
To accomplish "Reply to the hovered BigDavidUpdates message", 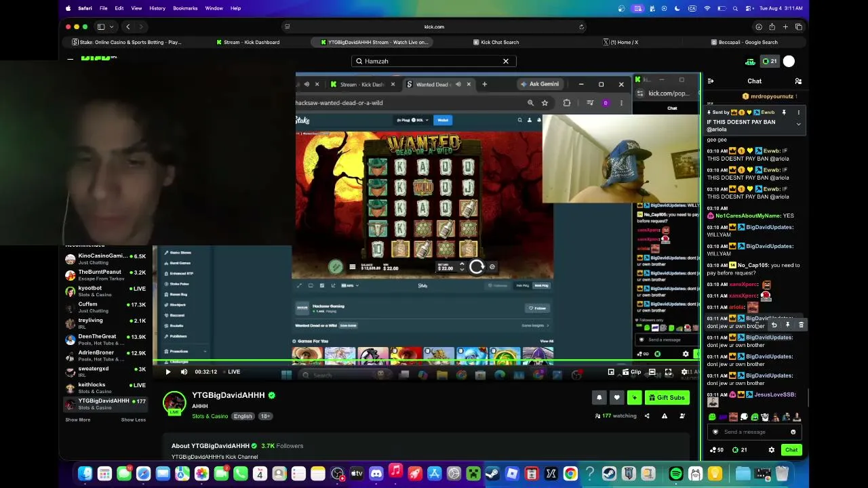I will point(774,325).
